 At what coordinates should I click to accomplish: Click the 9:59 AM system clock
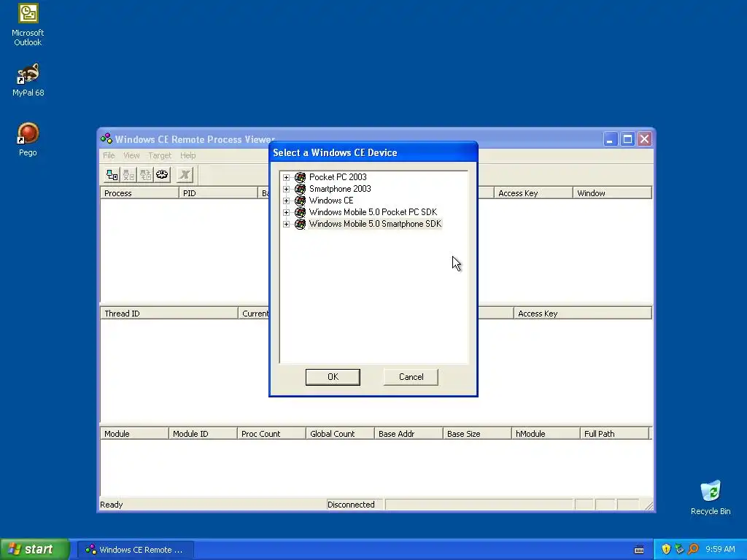[x=720, y=549]
